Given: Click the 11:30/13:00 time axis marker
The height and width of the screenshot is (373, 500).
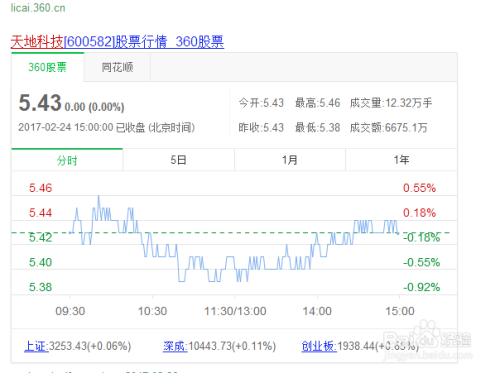Looking at the screenshot, I should (235, 311).
